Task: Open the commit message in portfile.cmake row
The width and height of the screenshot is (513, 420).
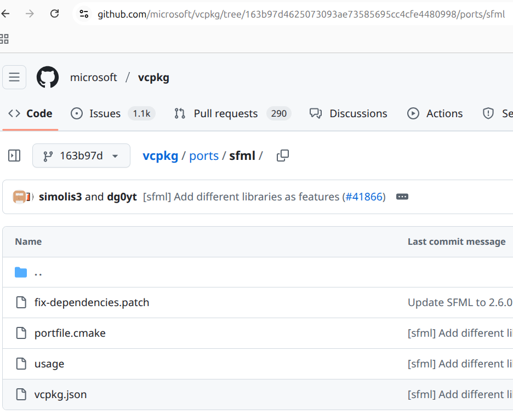Action: (x=460, y=333)
